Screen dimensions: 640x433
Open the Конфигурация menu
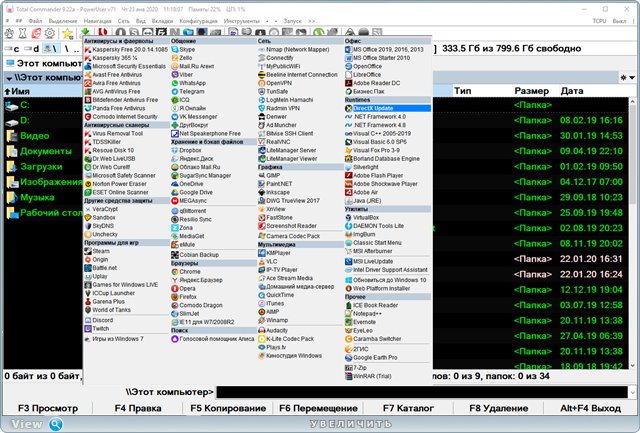(198, 21)
